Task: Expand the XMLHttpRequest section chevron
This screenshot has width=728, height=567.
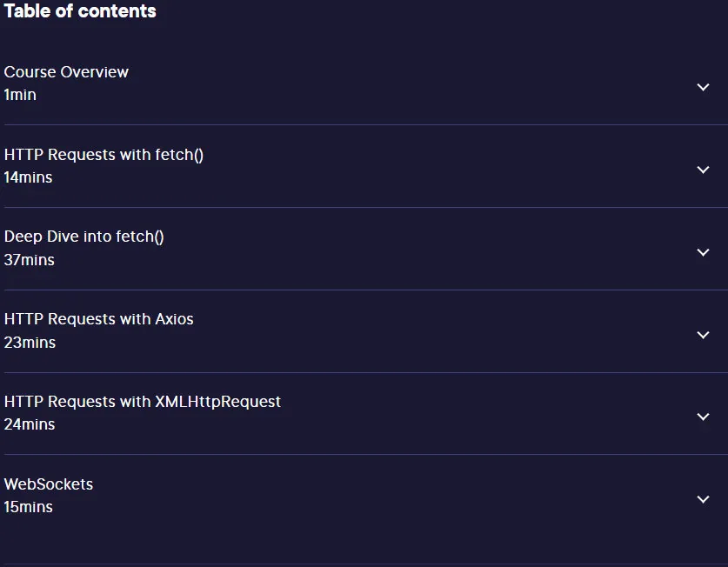Action: pos(703,417)
